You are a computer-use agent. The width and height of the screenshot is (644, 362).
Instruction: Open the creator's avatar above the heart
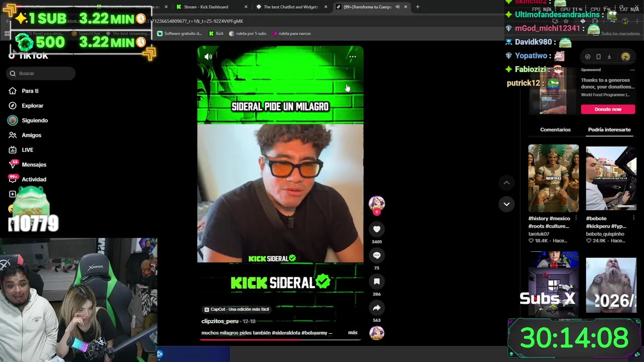point(376,204)
